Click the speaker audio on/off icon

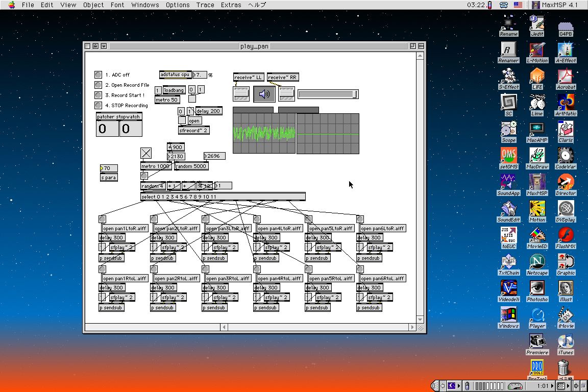point(264,94)
